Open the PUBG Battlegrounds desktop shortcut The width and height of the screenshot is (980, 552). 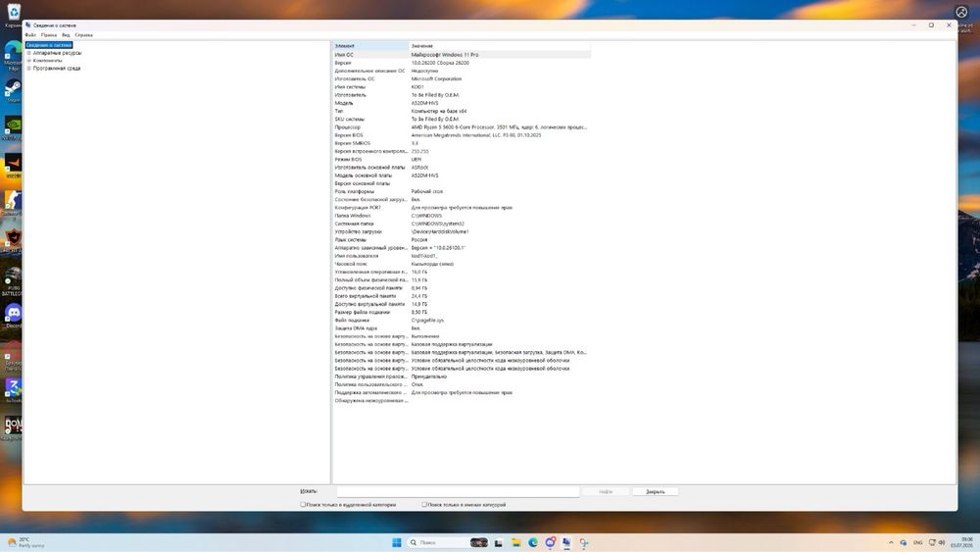tap(13, 280)
